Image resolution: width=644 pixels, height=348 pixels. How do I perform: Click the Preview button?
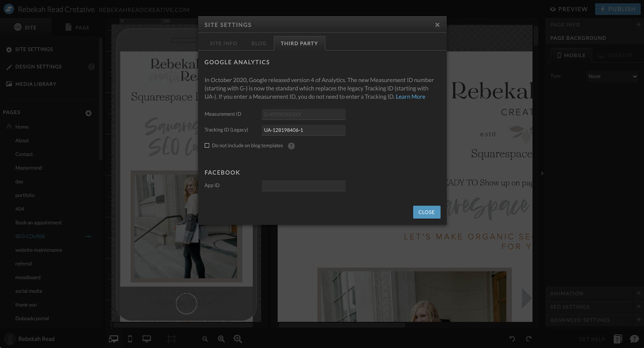coord(569,9)
